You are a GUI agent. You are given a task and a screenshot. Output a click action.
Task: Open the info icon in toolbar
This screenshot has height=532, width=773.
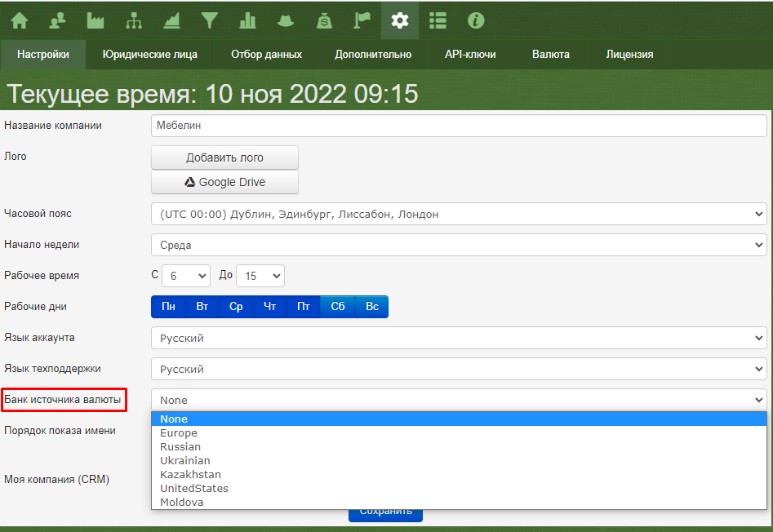476,20
